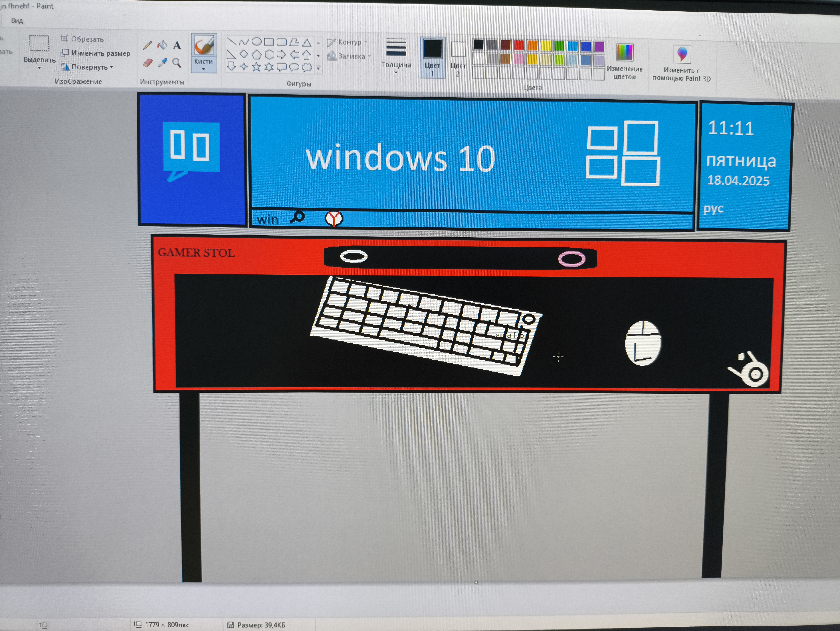Choose the Pentagon shape

click(257, 55)
